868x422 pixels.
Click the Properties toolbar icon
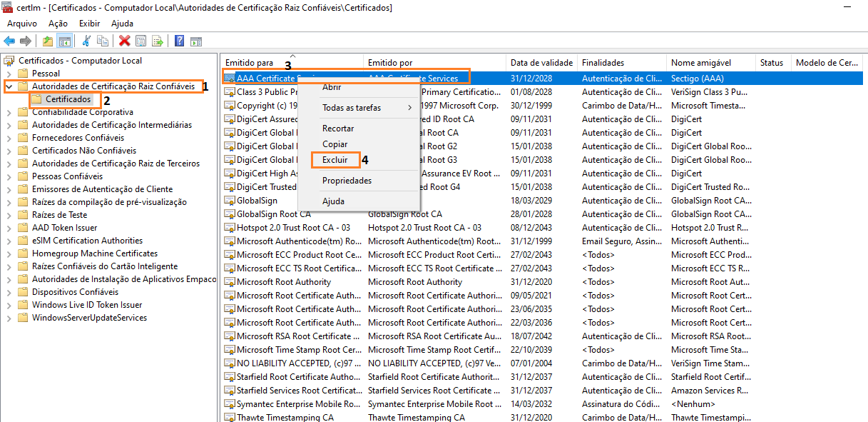(x=141, y=41)
